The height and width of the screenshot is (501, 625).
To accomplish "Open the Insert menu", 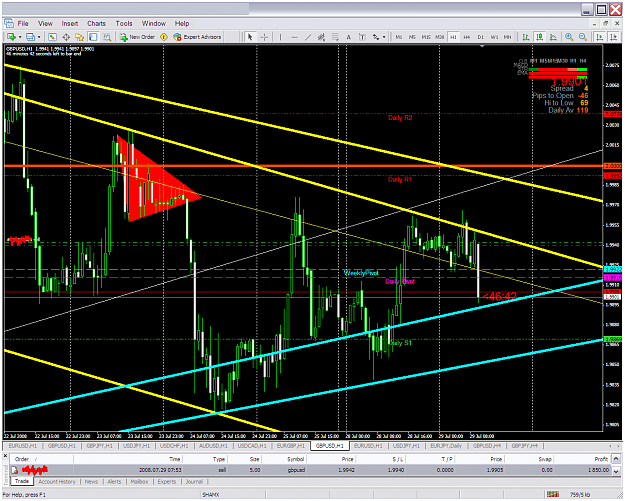I will click(70, 24).
